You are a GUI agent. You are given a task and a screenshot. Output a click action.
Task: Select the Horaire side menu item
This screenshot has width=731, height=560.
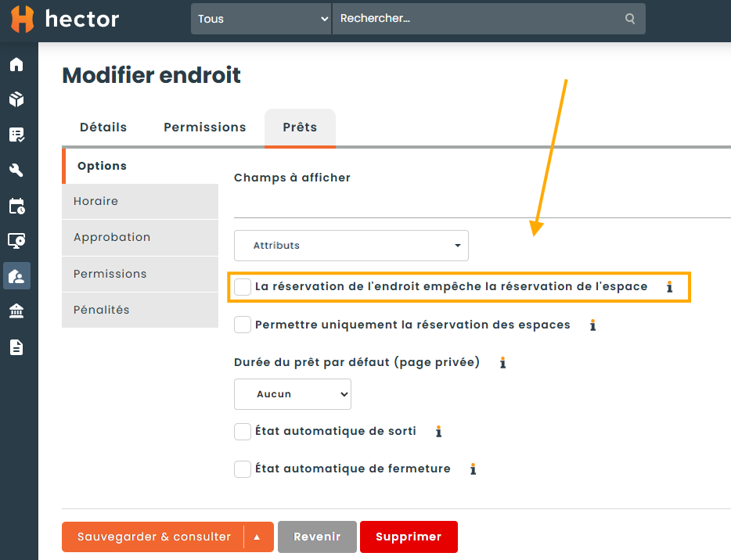139,202
